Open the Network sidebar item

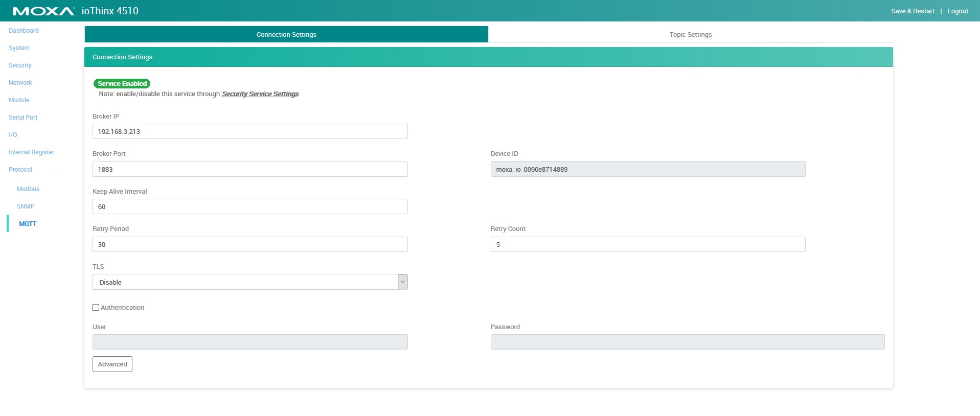tap(20, 83)
